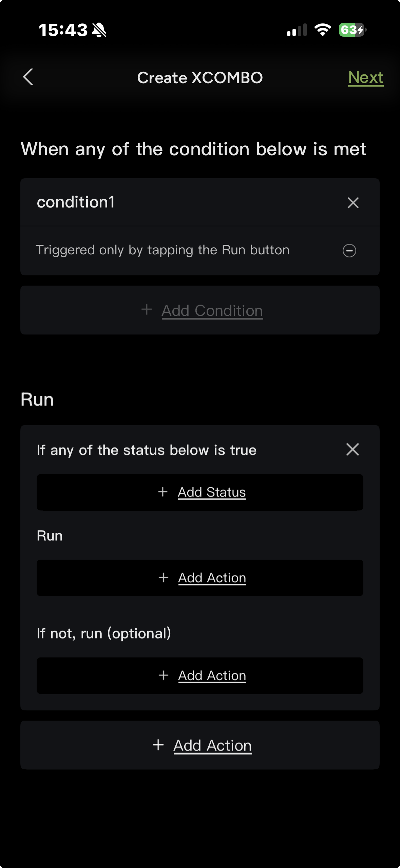
Task: Delete the 'If any of the status' block
Action: pos(353,449)
